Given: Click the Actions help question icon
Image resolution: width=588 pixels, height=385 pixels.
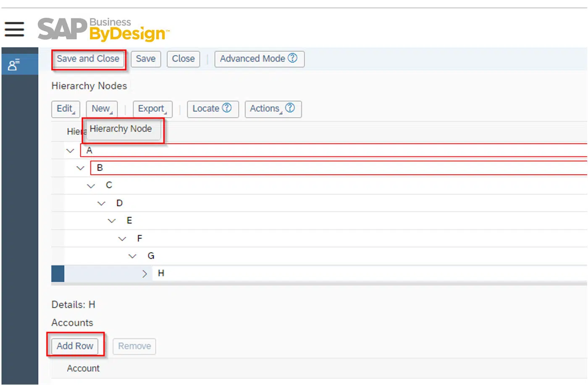Looking at the screenshot, I should 290,108.
